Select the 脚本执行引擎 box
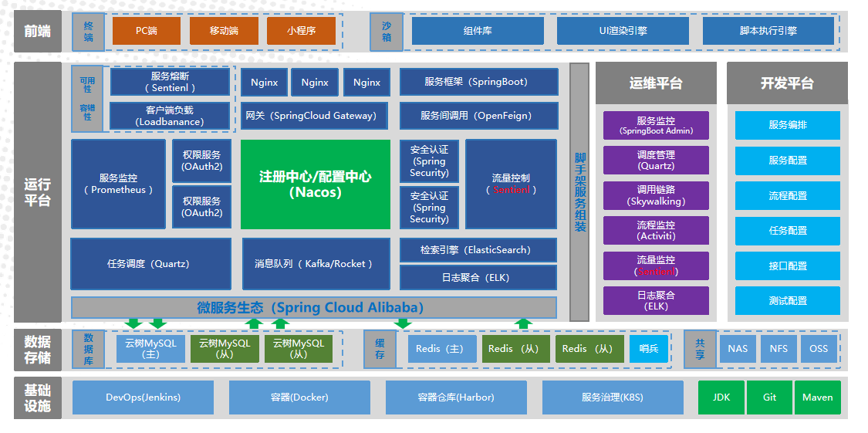 click(x=768, y=31)
